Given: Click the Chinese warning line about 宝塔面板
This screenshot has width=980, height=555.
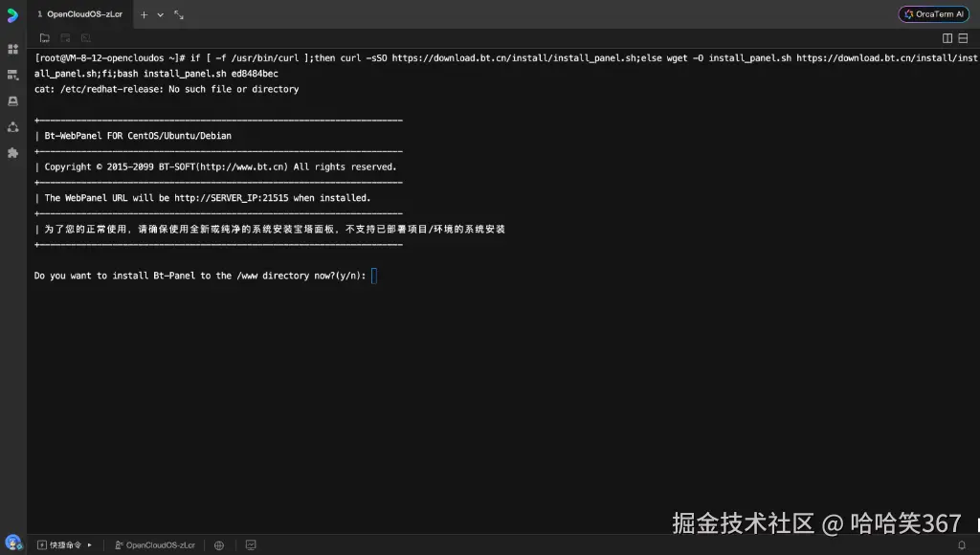Looking at the screenshot, I should pos(275,229).
